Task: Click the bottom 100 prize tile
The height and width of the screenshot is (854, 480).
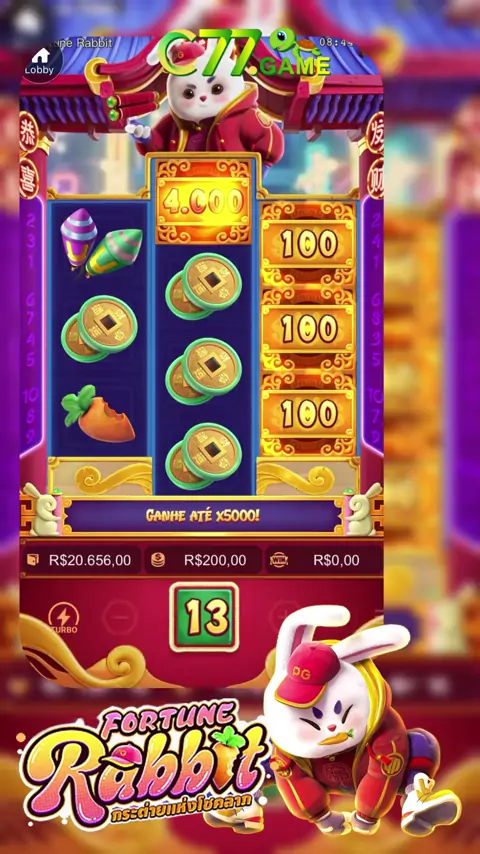Action: click(x=308, y=414)
